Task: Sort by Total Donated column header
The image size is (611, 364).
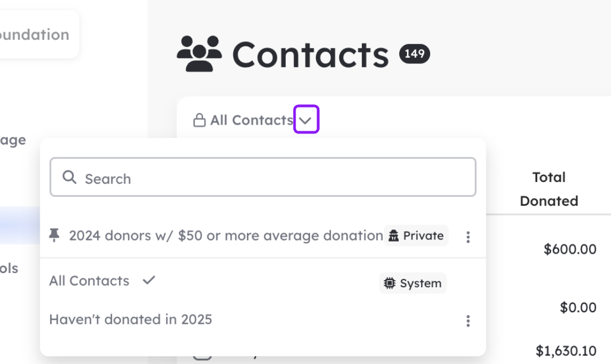Action: [549, 189]
